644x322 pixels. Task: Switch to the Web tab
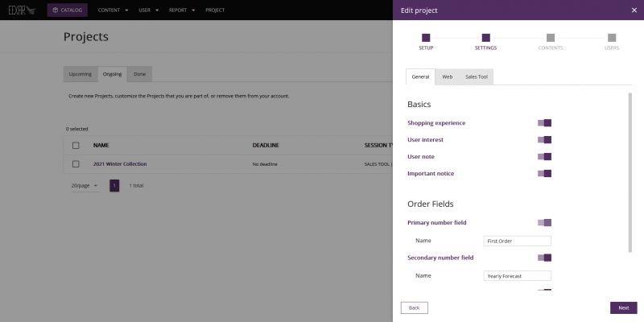(447, 76)
